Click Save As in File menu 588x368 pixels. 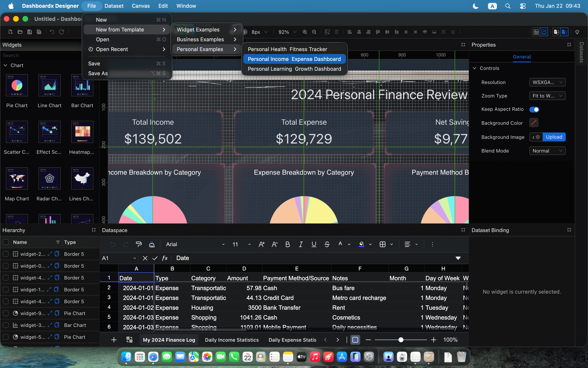(x=127, y=74)
